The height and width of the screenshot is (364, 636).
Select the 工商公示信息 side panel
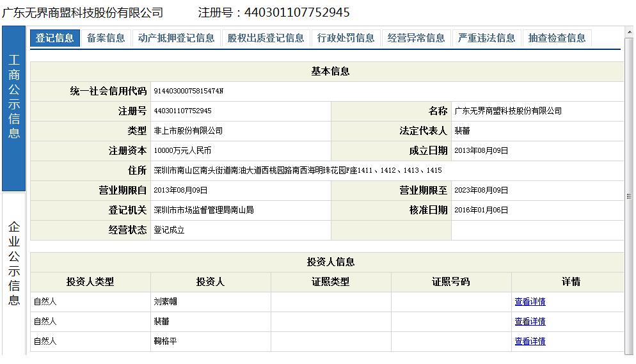[14, 109]
